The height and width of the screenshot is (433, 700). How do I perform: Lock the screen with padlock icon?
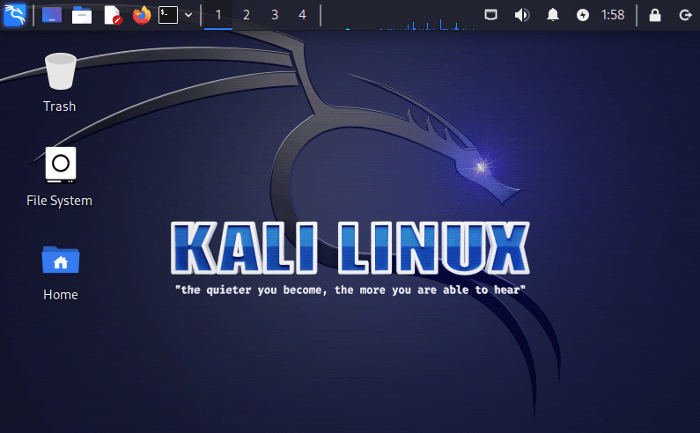[x=655, y=15]
